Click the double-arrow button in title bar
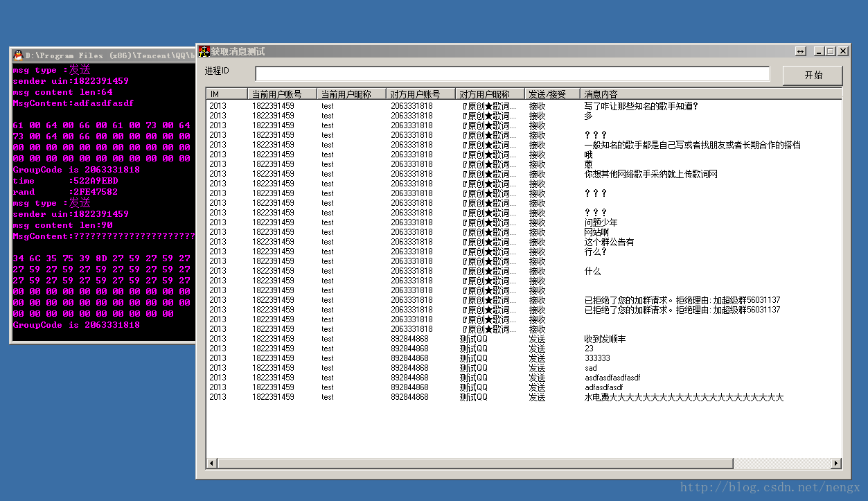Image resolution: width=868 pixels, height=501 pixels. pyautogui.click(x=800, y=51)
